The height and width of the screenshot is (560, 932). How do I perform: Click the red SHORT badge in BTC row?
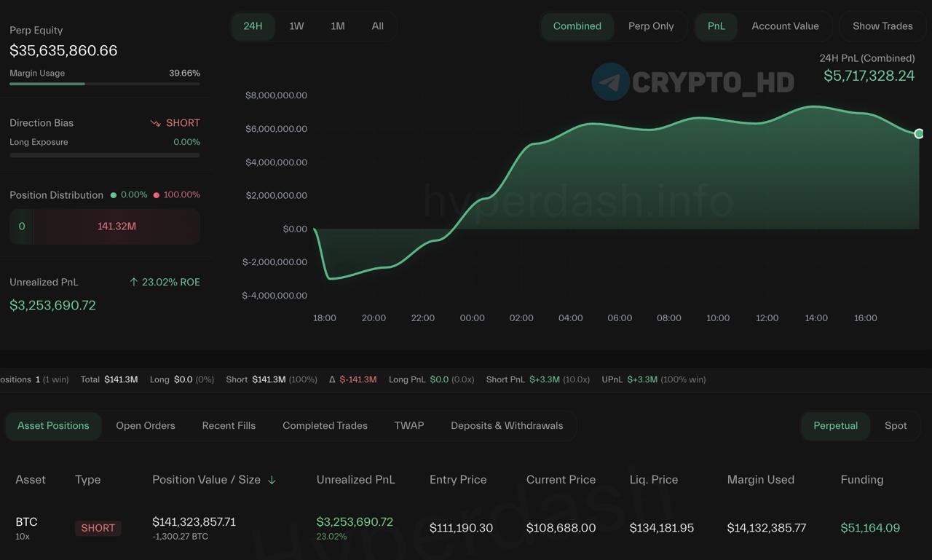click(98, 528)
